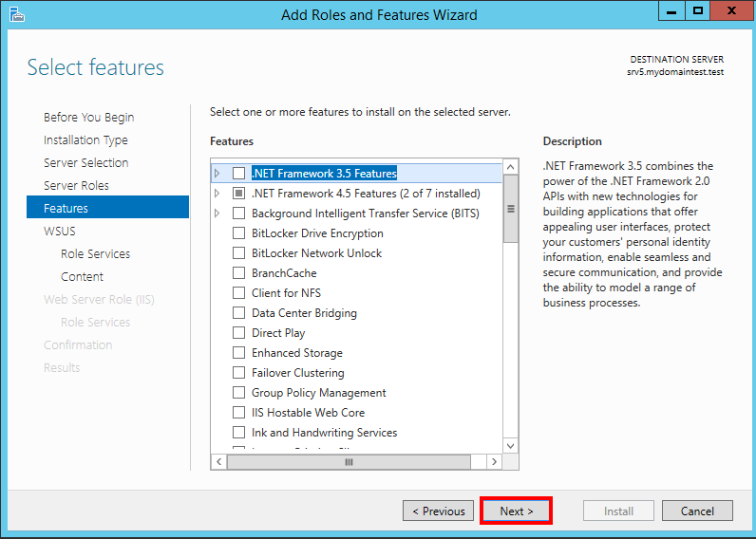Select BranchCache feature label

(284, 273)
